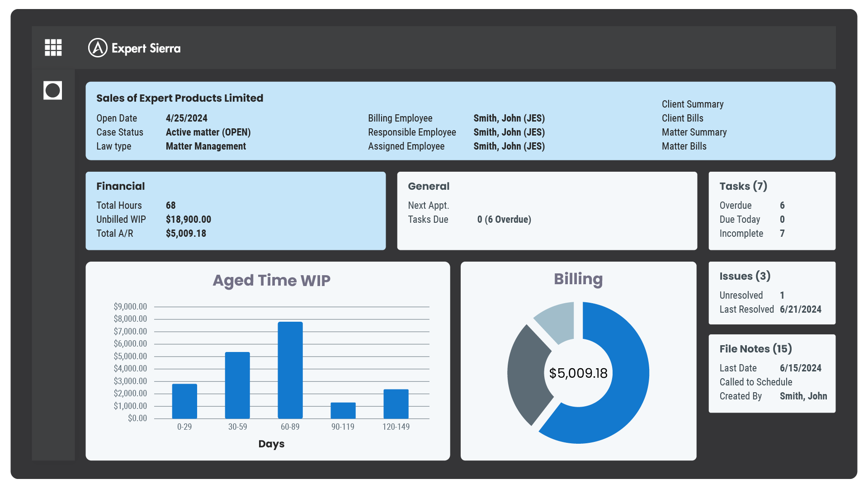Open Billing Employee Smith, John (JES)
The width and height of the screenshot is (868, 488).
[x=509, y=118]
